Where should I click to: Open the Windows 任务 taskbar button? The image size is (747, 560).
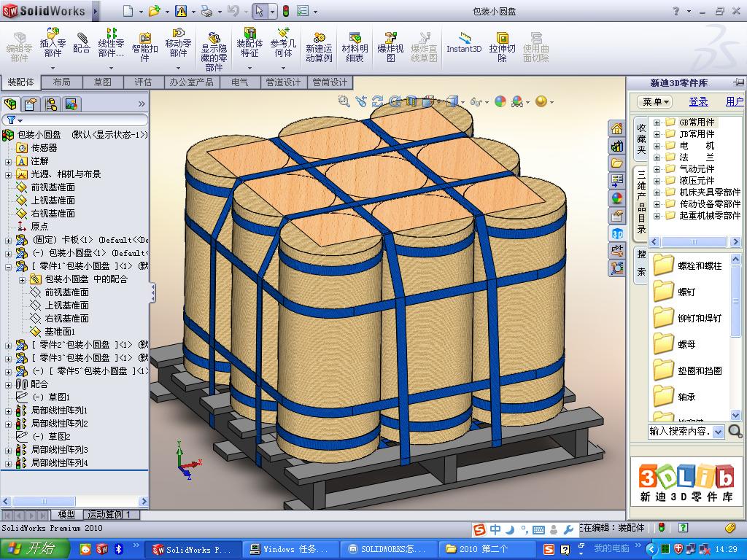(292, 549)
